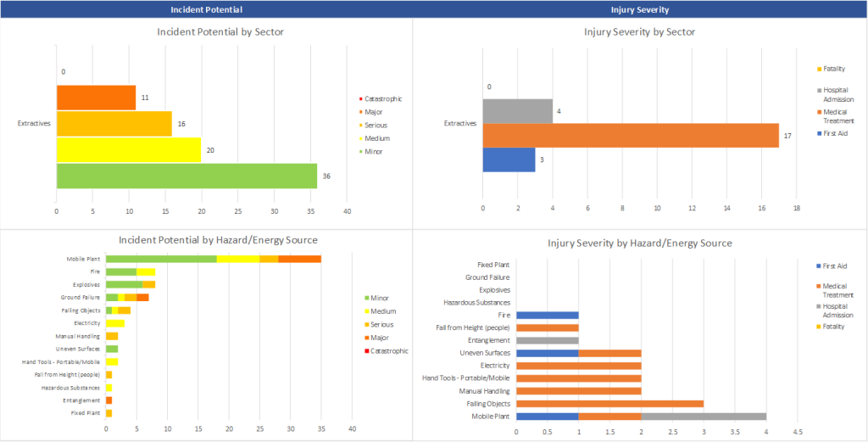Click the data label '17' beside Medical Treatment bar
Screen dimensions: 868x442
[x=788, y=136]
